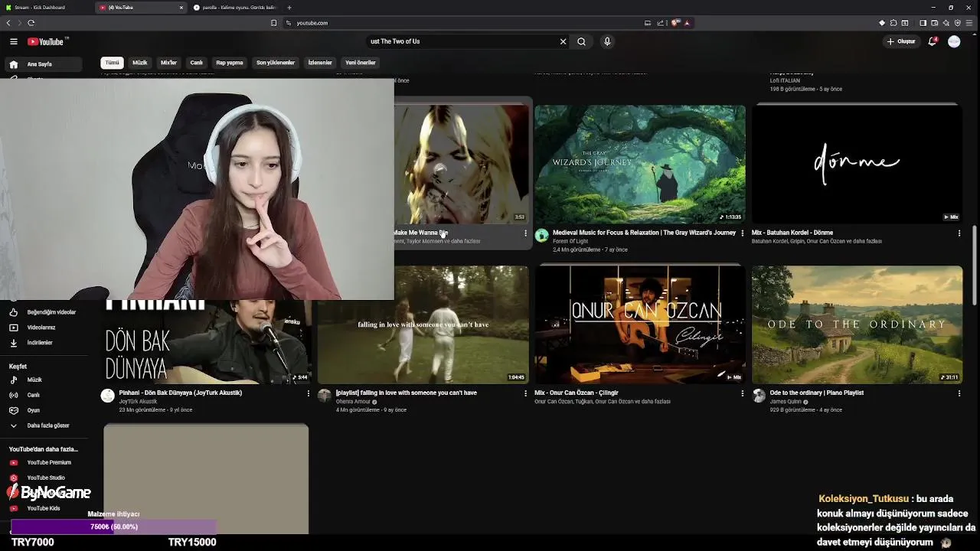This screenshot has width=980, height=551.
Task: Open Ohenra Amour channel avatar
Action: (325, 396)
